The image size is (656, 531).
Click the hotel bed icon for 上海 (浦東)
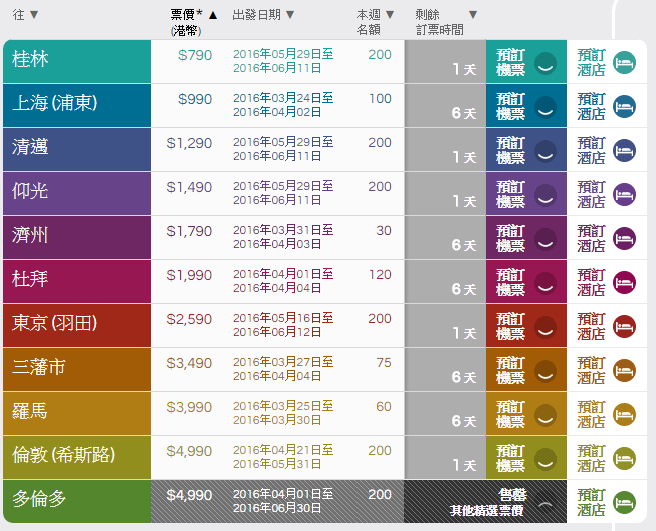(624, 106)
